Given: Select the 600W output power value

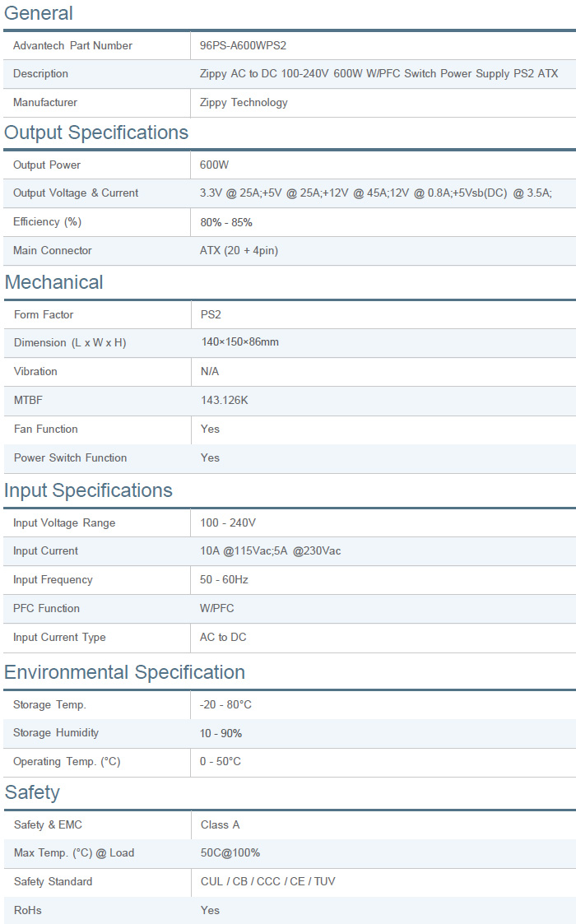Looking at the screenshot, I should (x=214, y=165).
